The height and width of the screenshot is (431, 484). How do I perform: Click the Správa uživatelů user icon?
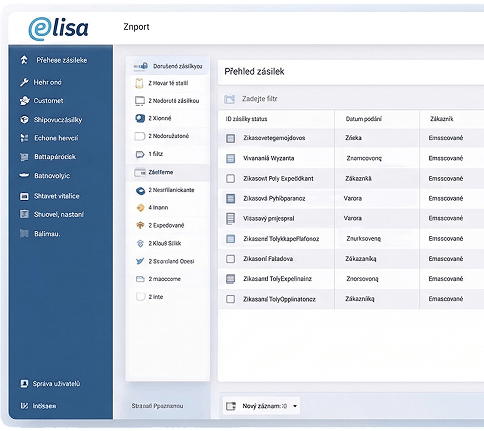(24, 384)
